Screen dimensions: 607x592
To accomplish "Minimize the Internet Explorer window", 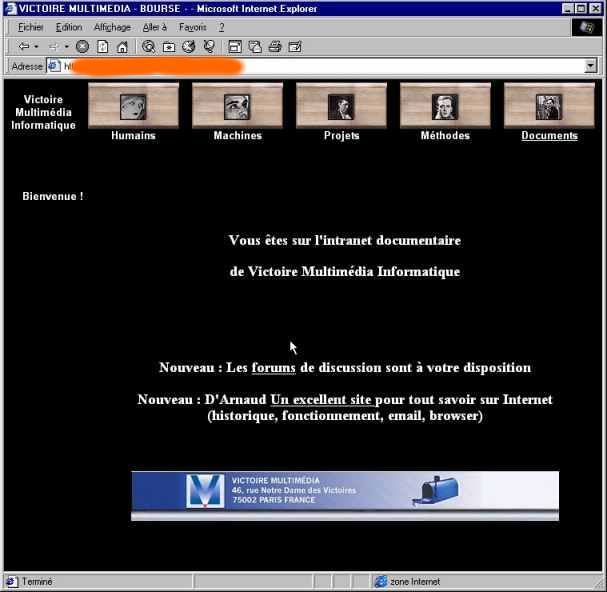I will click(567, 8).
